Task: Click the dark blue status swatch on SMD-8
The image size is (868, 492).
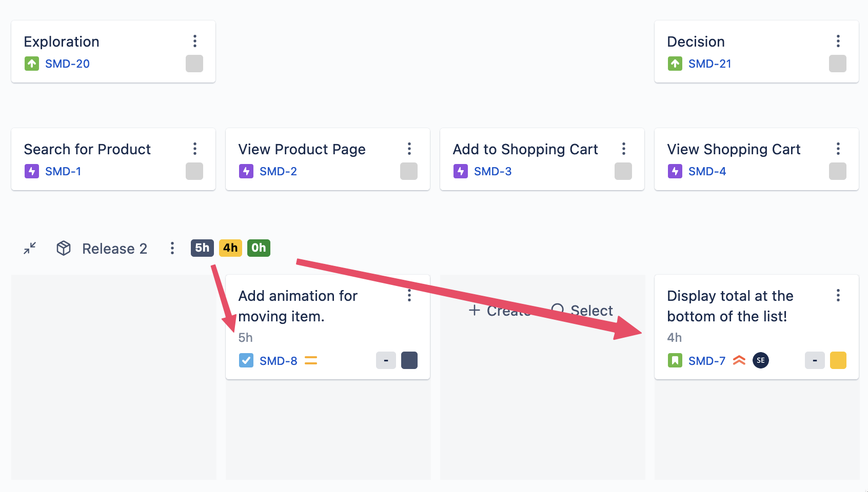Action: [409, 360]
